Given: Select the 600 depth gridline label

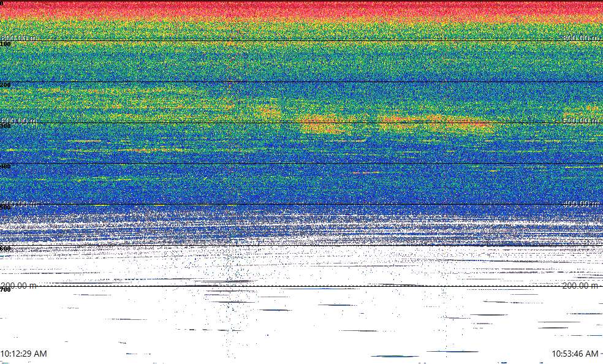Looking at the screenshot, I should [6, 249].
